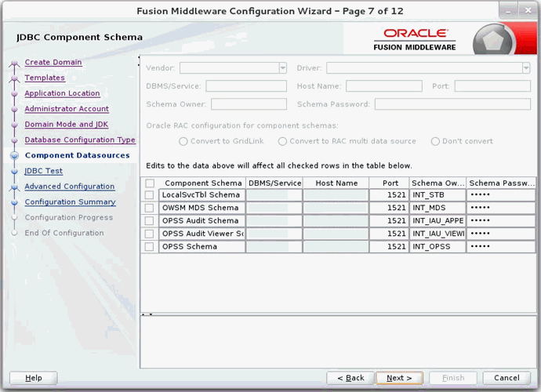Close the Configuration Wizard window
Viewport: 541px width, 392px height.
coord(528,11)
